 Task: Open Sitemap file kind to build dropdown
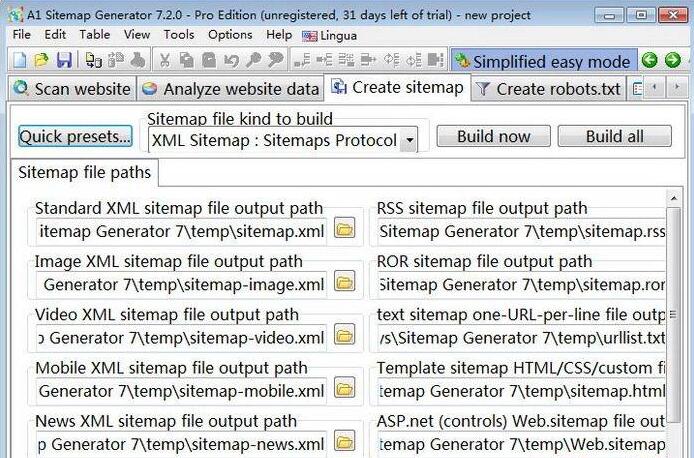pyautogui.click(x=410, y=141)
